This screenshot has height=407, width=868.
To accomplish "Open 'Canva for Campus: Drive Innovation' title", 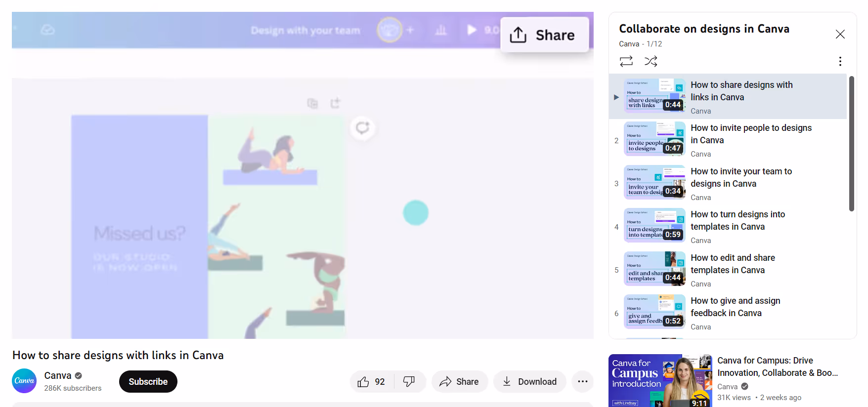I will pos(778,366).
